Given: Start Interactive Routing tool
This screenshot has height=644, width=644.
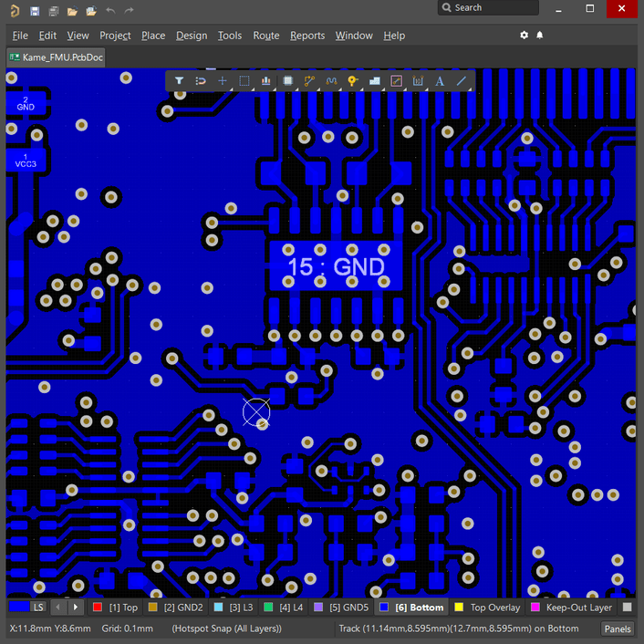Looking at the screenshot, I should click(x=309, y=81).
